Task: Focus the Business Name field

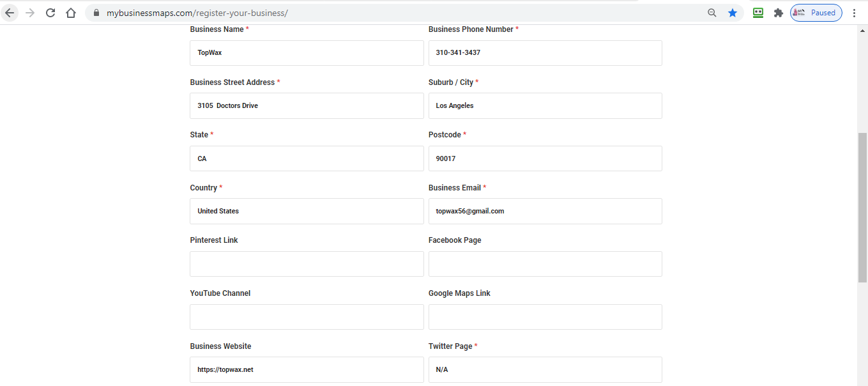Action: pyautogui.click(x=307, y=53)
